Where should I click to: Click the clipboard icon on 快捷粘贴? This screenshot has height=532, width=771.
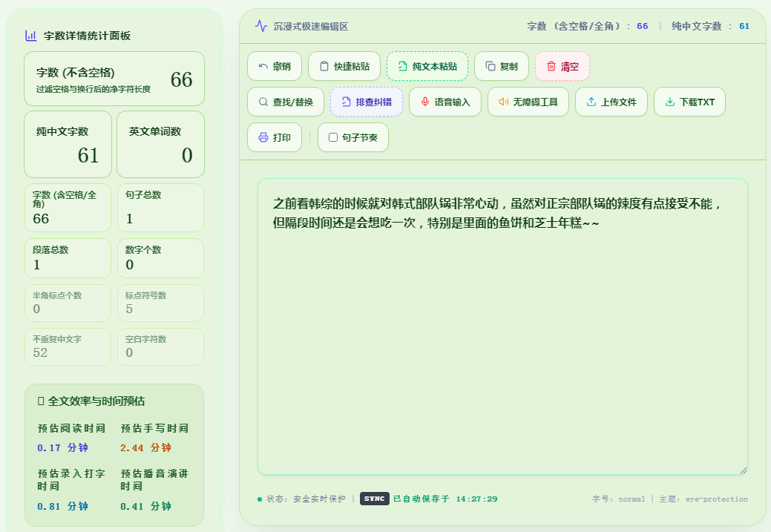click(324, 66)
